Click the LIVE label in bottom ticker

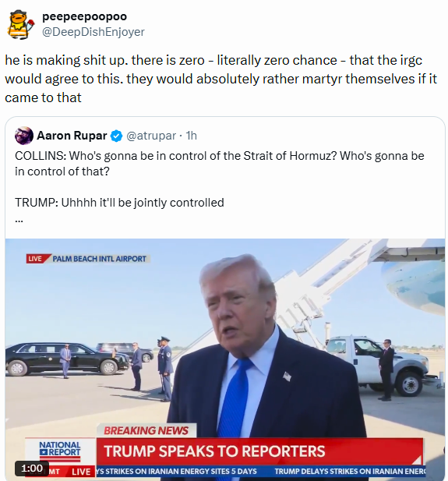tap(81, 472)
